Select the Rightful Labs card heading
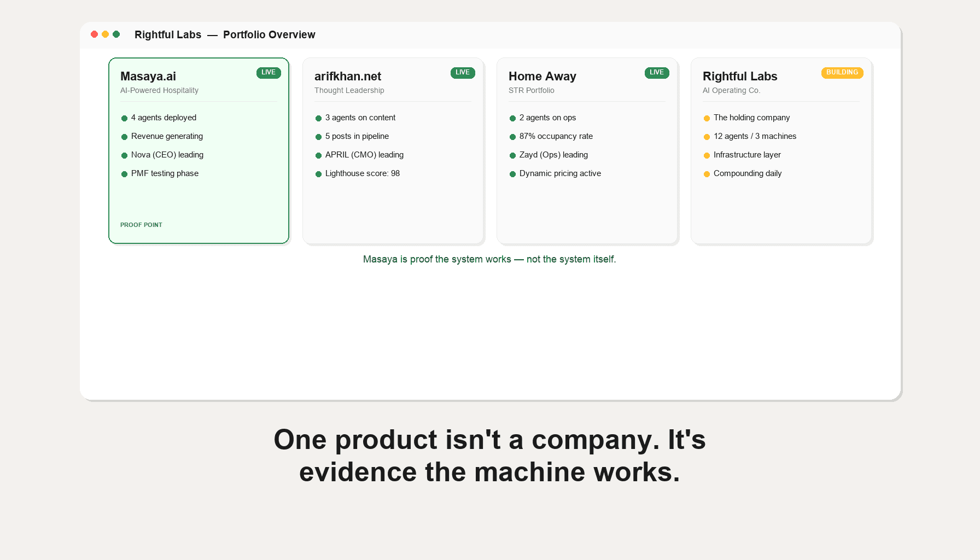This screenshot has width=980, height=560. click(x=740, y=77)
